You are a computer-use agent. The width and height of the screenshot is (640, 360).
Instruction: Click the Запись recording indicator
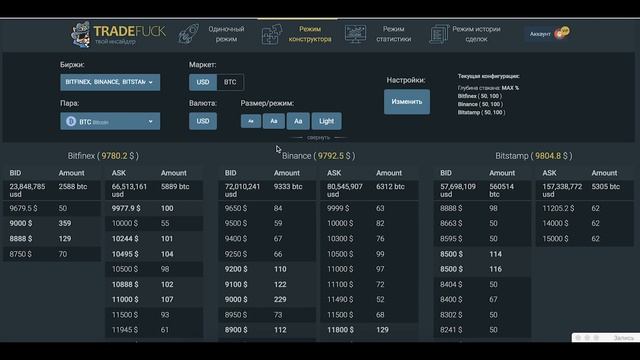tap(606, 338)
